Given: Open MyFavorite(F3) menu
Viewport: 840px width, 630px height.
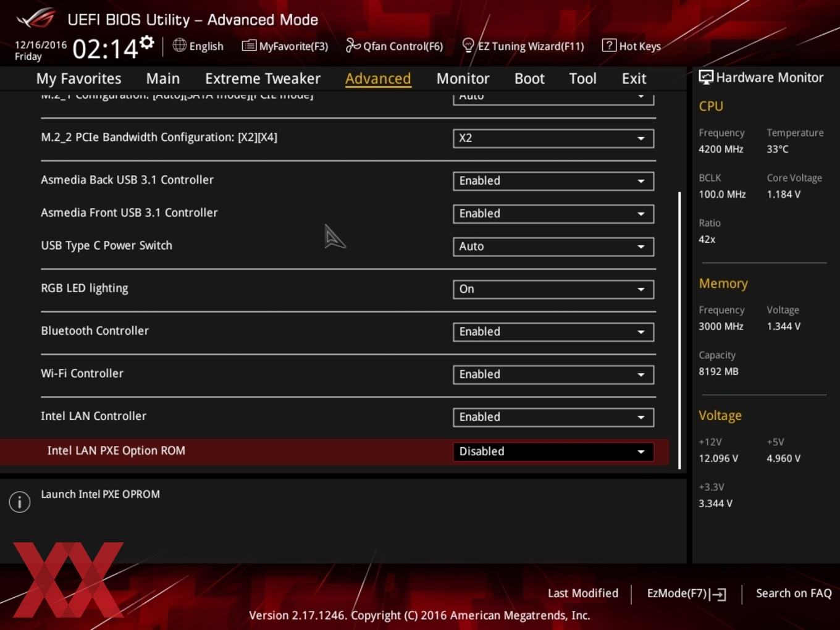Looking at the screenshot, I should (285, 46).
